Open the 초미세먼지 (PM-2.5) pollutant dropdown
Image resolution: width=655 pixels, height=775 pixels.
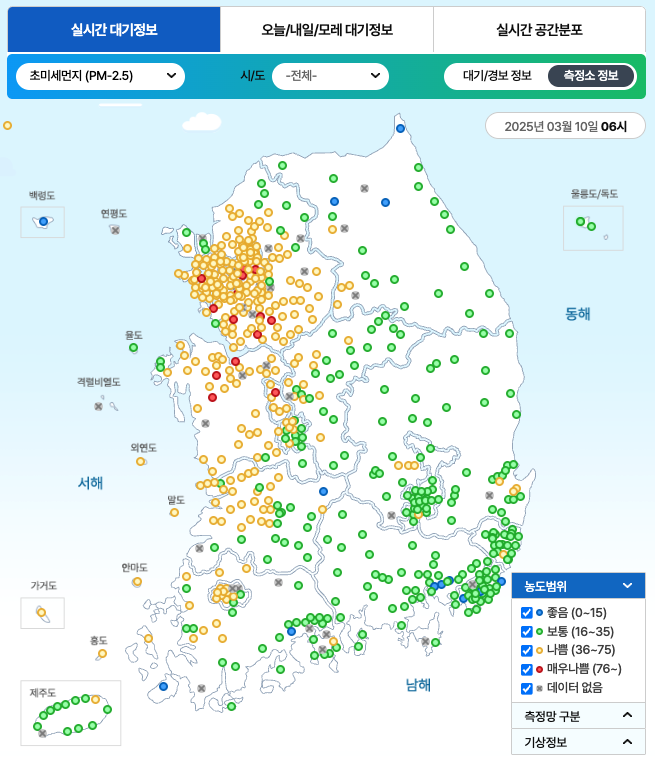(100, 76)
